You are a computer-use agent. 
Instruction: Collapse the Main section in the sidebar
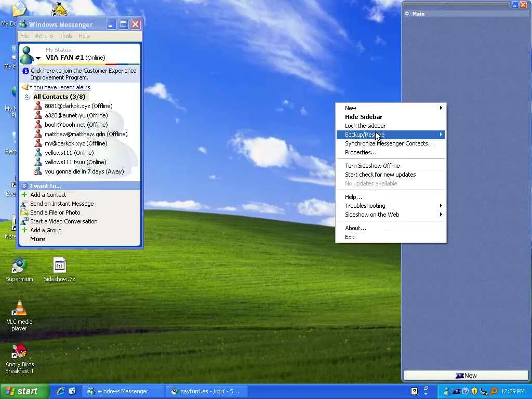tap(407, 14)
